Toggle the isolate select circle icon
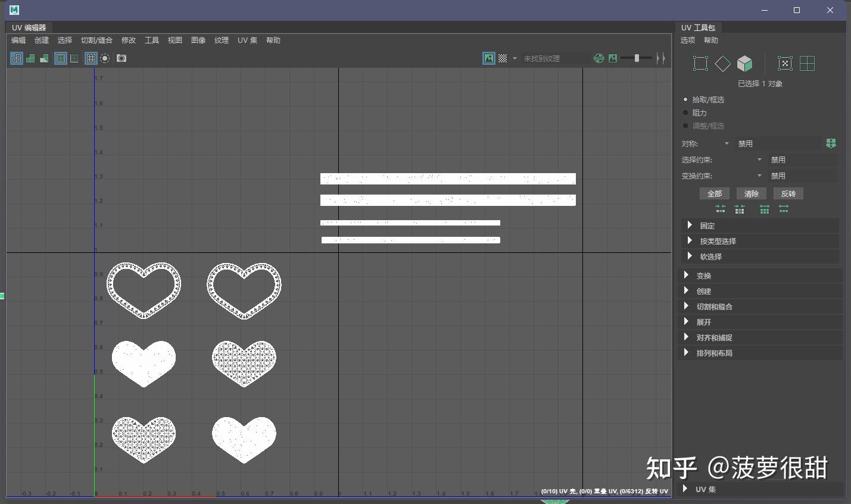 coord(105,58)
